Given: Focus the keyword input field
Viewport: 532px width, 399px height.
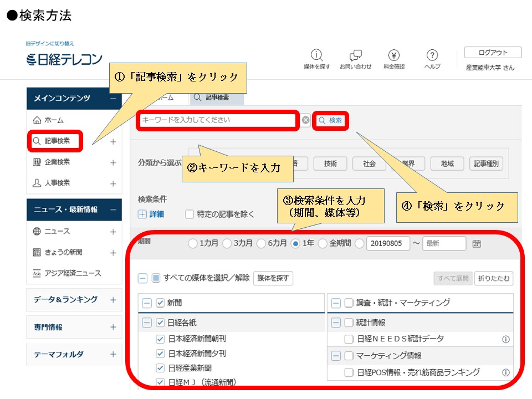Looking at the screenshot, I should (x=217, y=120).
